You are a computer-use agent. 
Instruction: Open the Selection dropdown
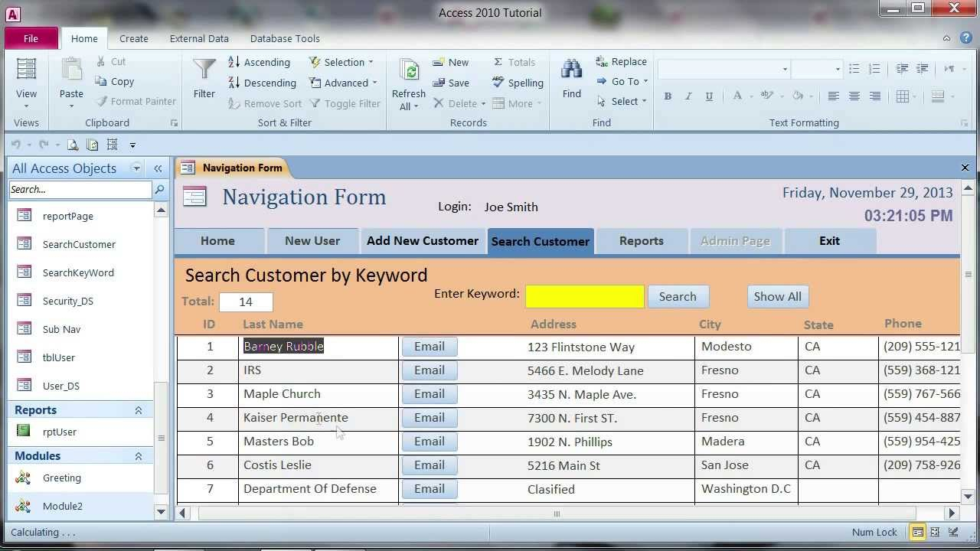click(342, 62)
